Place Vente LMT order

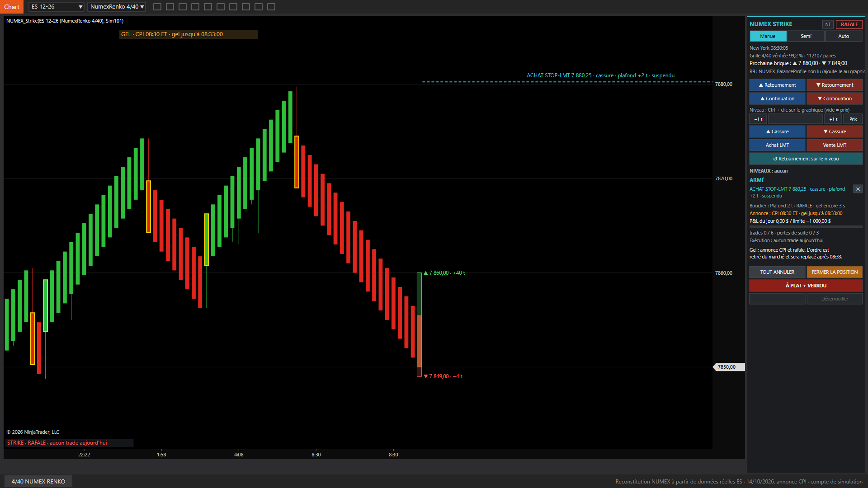[x=835, y=145]
